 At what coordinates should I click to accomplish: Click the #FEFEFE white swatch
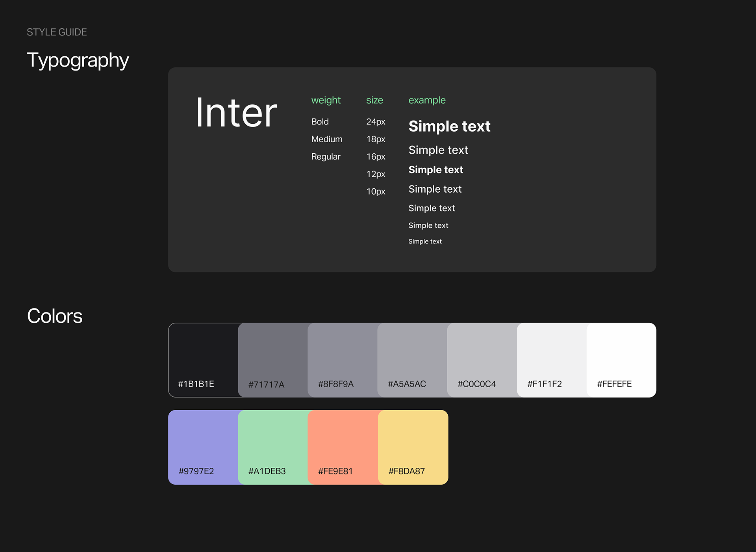tap(621, 359)
